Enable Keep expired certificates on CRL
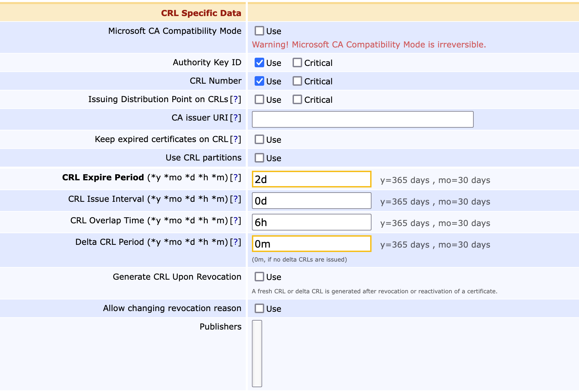 [x=259, y=140]
